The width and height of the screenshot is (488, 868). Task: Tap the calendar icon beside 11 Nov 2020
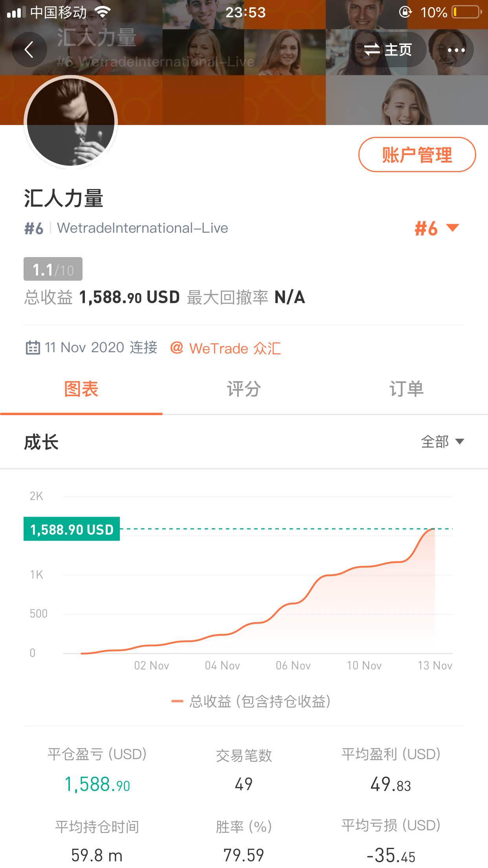tap(33, 348)
